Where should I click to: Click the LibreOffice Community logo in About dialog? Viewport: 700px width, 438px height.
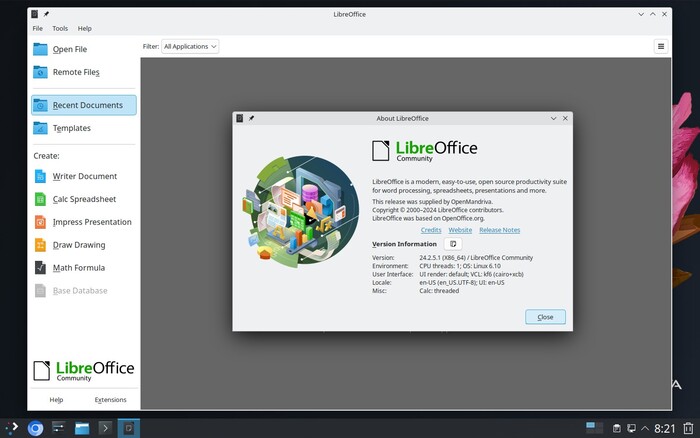point(425,151)
